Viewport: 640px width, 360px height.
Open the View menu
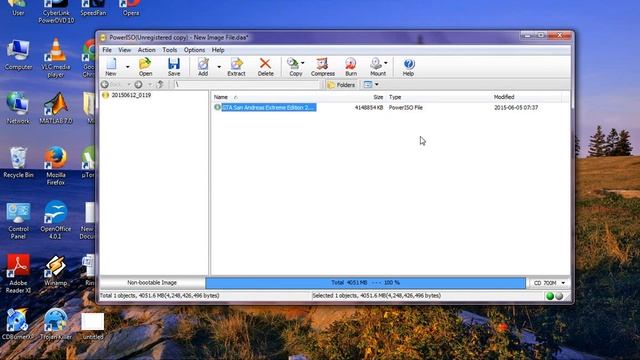point(124,50)
